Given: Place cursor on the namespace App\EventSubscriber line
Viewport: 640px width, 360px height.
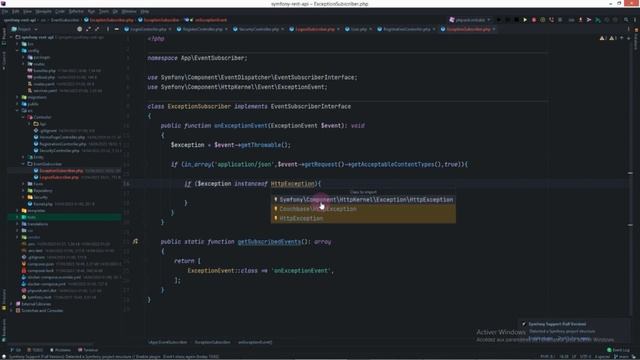Looking at the screenshot, I should 197,58.
